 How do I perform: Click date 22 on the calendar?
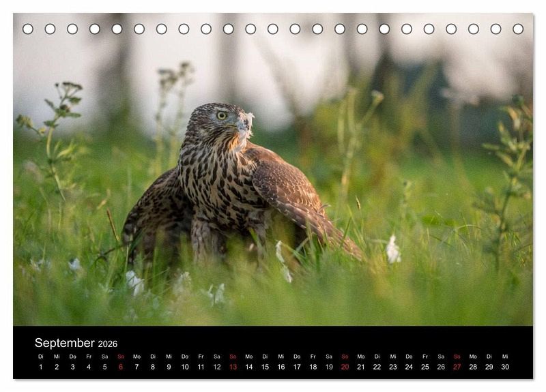pyautogui.click(x=377, y=367)
